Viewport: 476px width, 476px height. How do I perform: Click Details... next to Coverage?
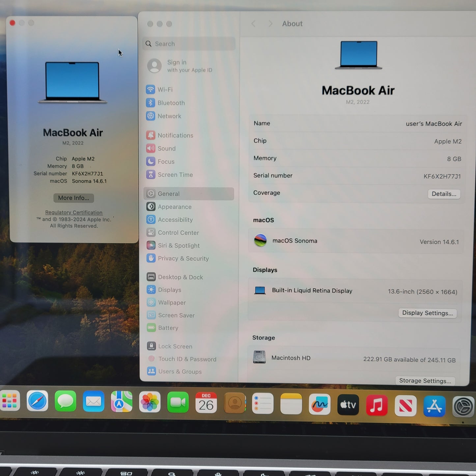[444, 194]
